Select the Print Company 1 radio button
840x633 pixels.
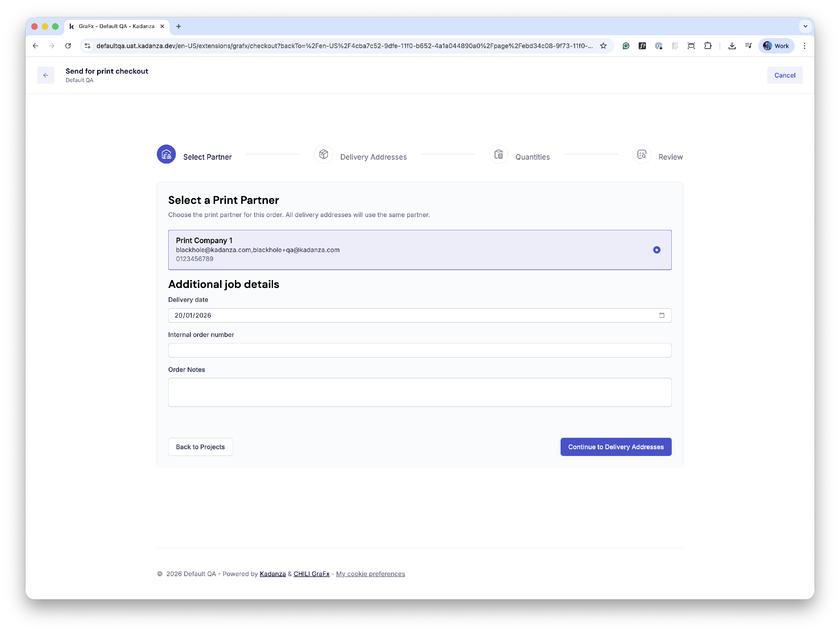(657, 250)
